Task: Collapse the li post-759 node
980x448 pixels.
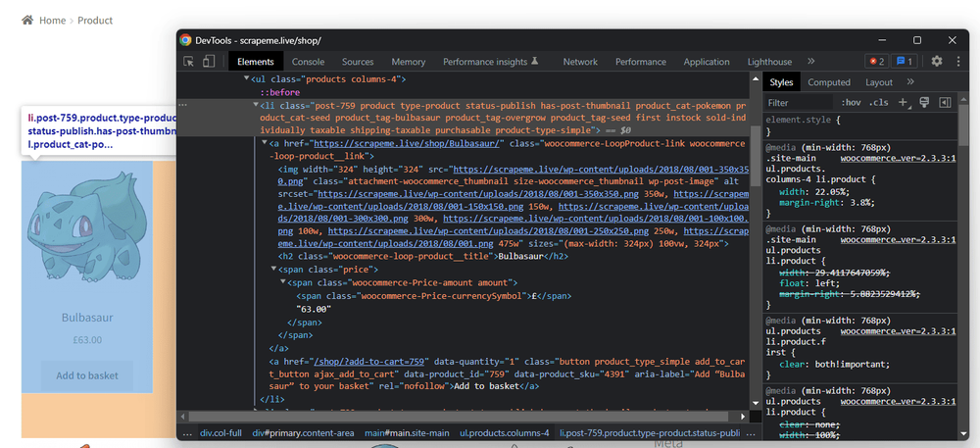Action: pos(256,106)
